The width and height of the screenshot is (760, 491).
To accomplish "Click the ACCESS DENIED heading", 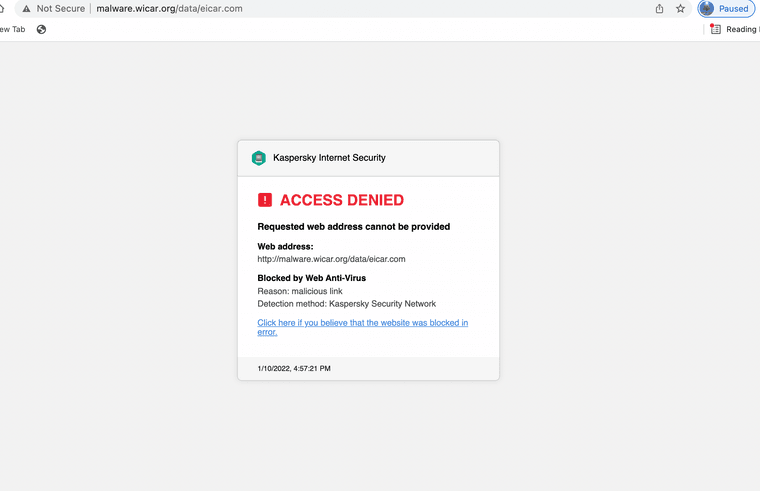I will [342, 200].
